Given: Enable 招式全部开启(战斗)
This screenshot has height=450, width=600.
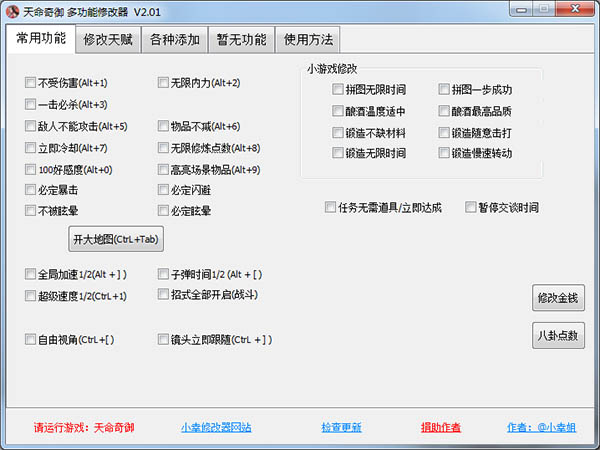Looking at the screenshot, I should [x=163, y=294].
